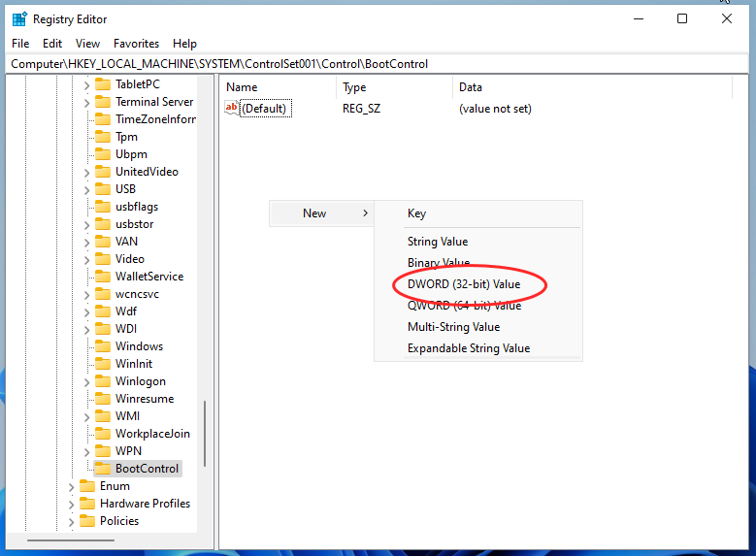The height and width of the screenshot is (556, 756).
Task: Choose Multi-String Value entry
Action: (x=453, y=326)
